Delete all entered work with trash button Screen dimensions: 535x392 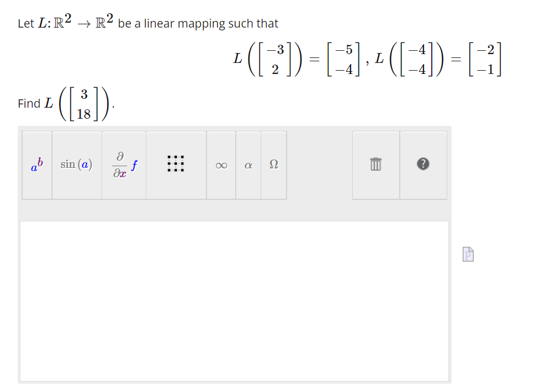click(375, 164)
